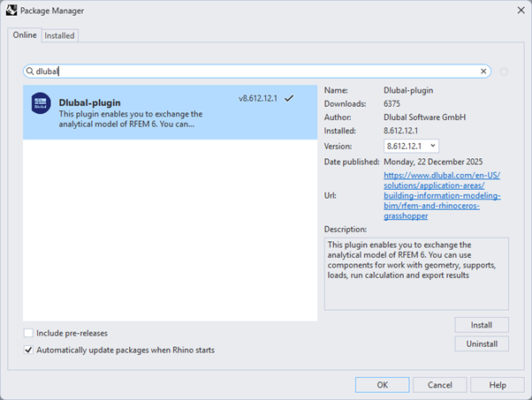Select the Dlubal-plugin package in the results list
532x400 pixels.
click(168, 112)
